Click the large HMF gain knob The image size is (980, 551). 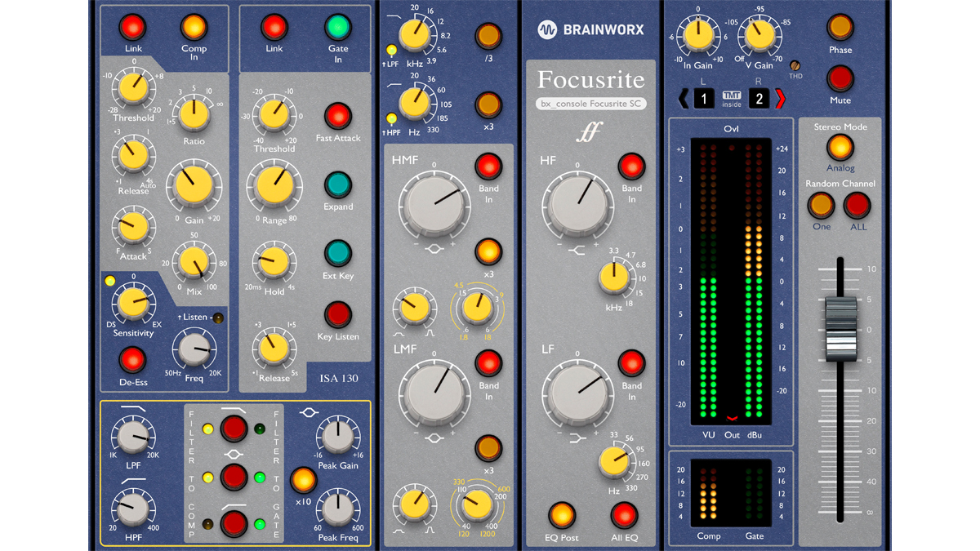(434, 204)
